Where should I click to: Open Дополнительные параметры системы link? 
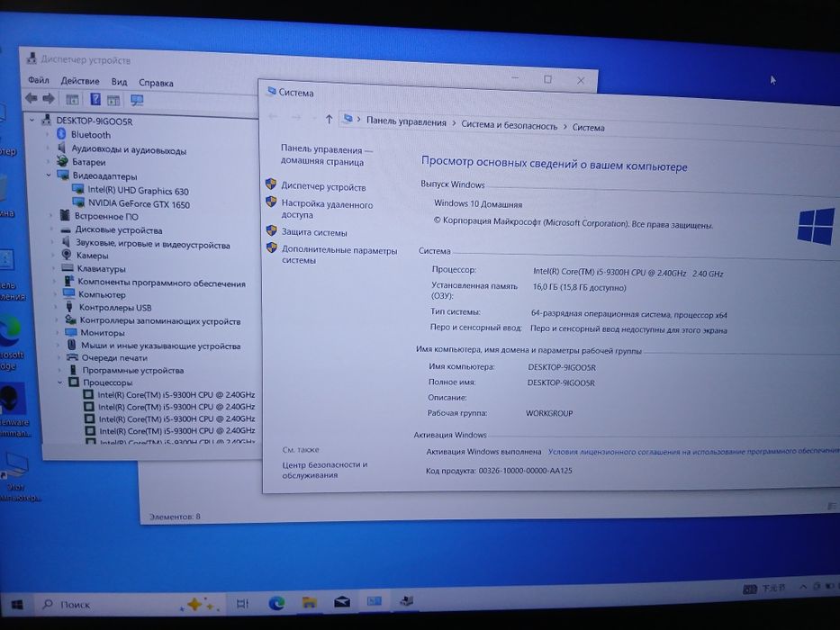coord(339,255)
